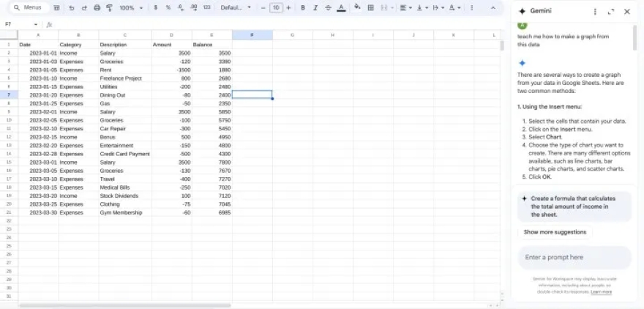This screenshot has height=309, width=644.
Task: Open text wrapping dropdown
Action: (x=438, y=8)
